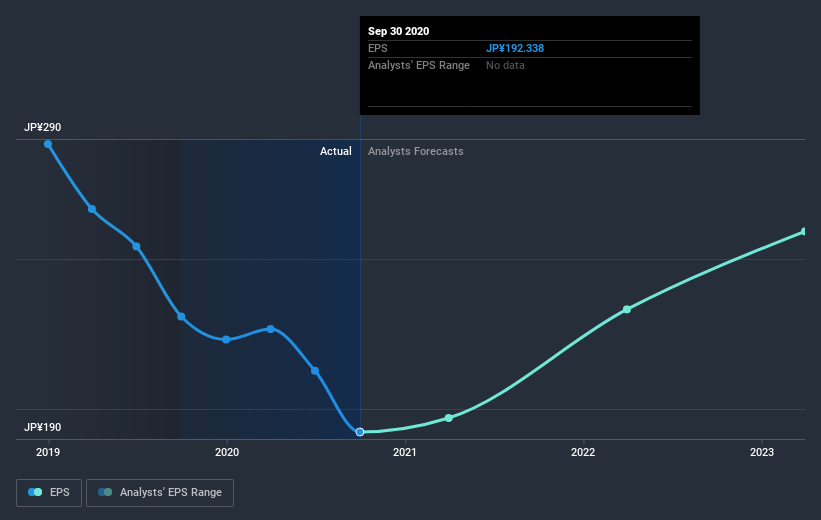This screenshot has width=821, height=520.
Task: Click the forecast data point near 2022
Action: [627, 309]
